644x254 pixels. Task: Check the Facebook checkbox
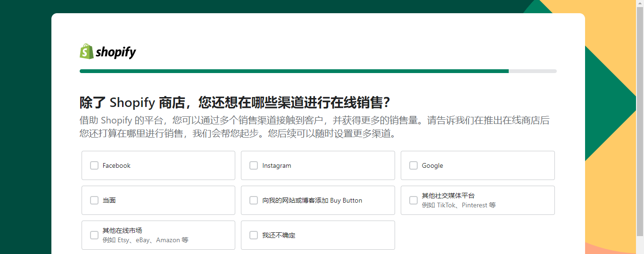point(94,165)
